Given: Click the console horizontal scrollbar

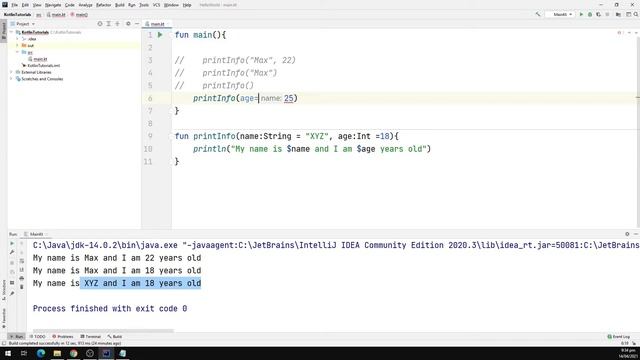Looking at the screenshot, I should (103, 331).
